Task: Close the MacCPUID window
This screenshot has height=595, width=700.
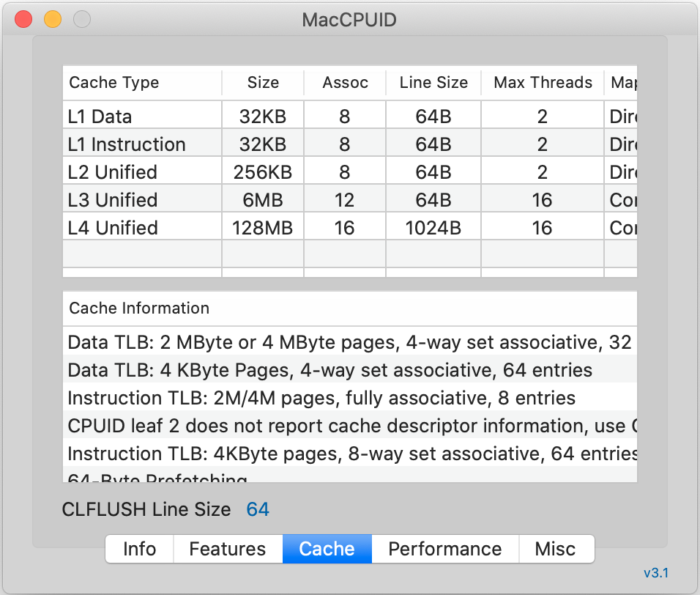Action: point(23,19)
